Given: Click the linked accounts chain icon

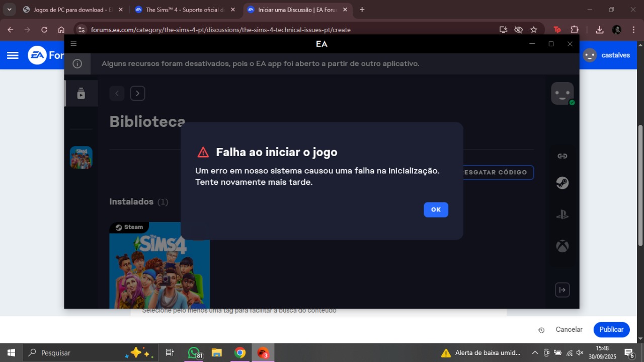Looking at the screenshot, I should click(562, 156).
